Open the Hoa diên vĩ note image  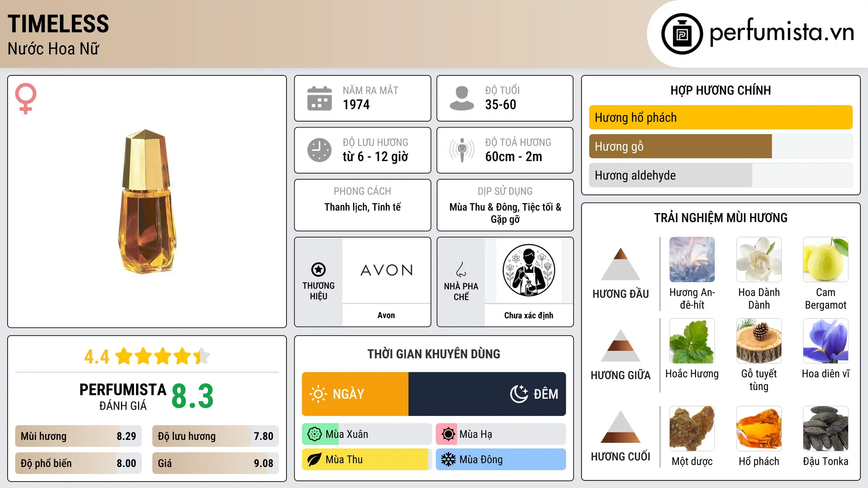coord(826,341)
